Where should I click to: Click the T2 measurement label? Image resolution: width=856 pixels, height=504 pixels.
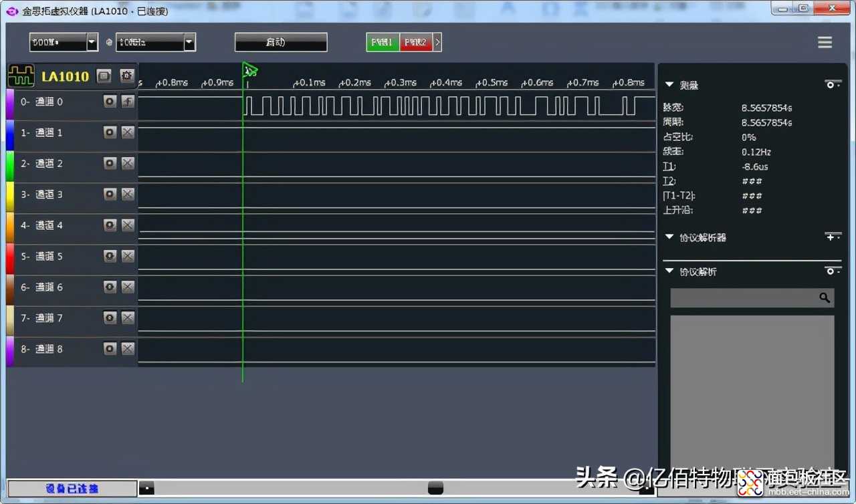(x=669, y=181)
